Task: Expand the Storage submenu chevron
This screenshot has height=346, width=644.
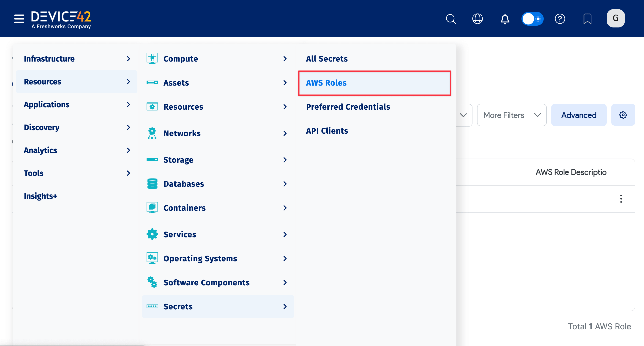Action: click(285, 160)
